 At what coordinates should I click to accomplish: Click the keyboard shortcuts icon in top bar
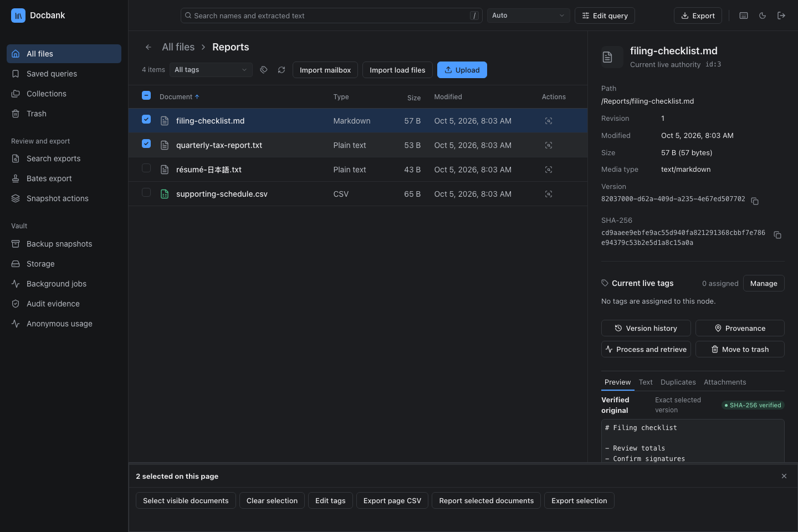[x=744, y=16]
